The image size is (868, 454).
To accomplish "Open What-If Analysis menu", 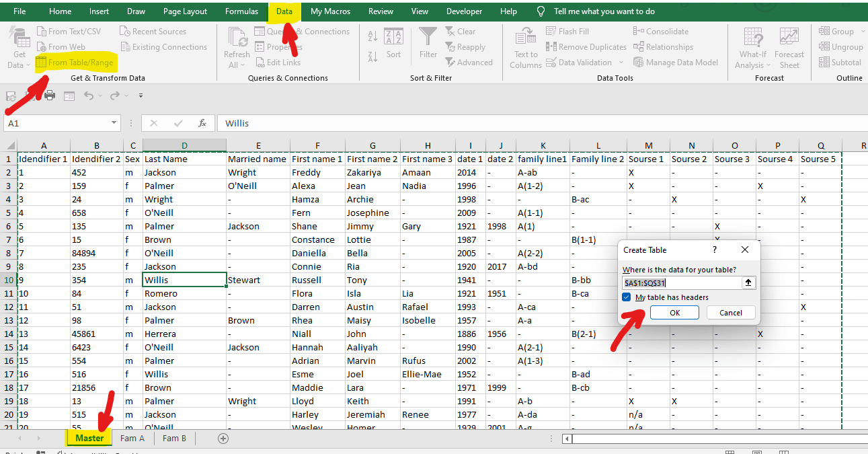I will tap(752, 48).
